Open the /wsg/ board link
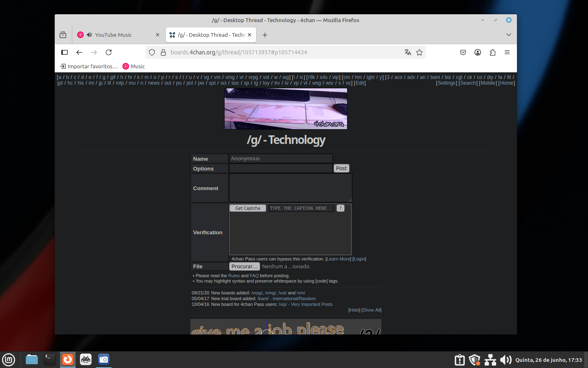The image size is (588, 368). tap(316, 83)
